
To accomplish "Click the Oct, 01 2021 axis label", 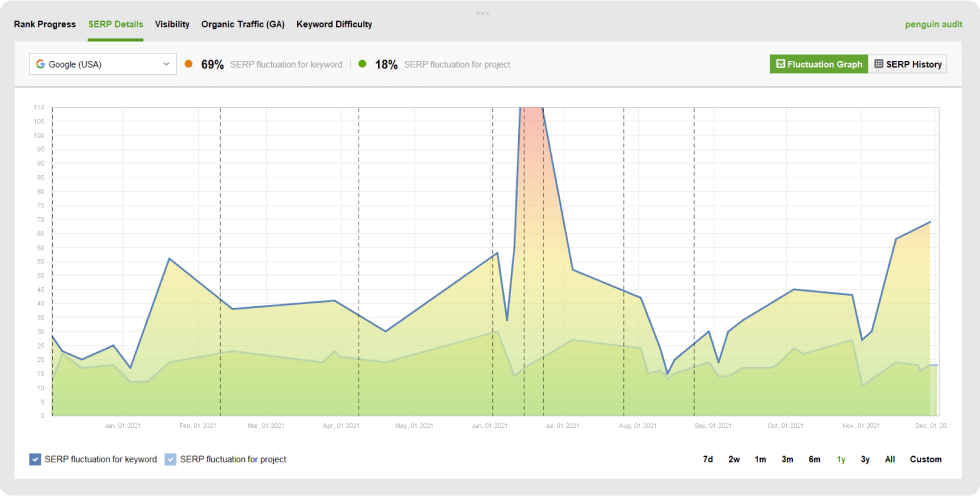I will pyautogui.click(x=786, y=426).
